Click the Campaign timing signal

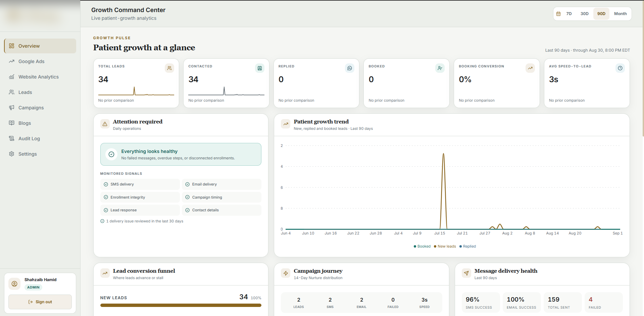[221, 197]
